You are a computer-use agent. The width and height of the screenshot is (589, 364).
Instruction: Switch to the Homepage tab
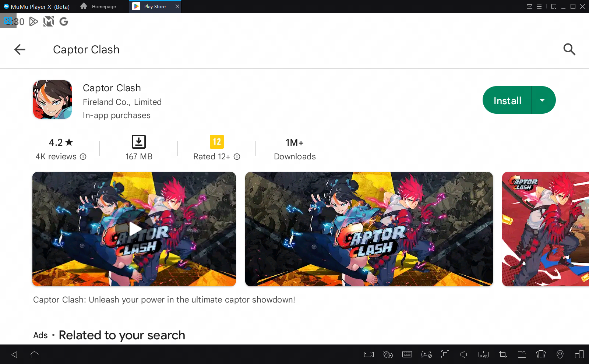(x=99, y=7)
